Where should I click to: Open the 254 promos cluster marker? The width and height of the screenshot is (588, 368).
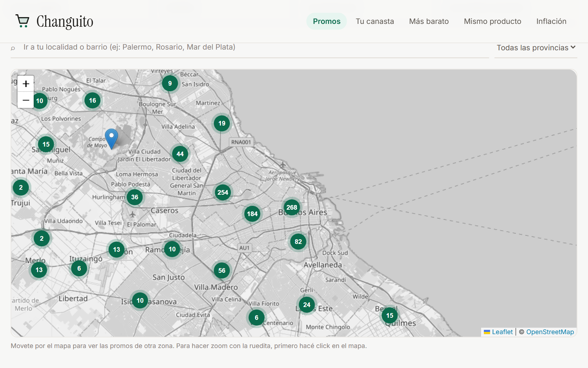223,193
